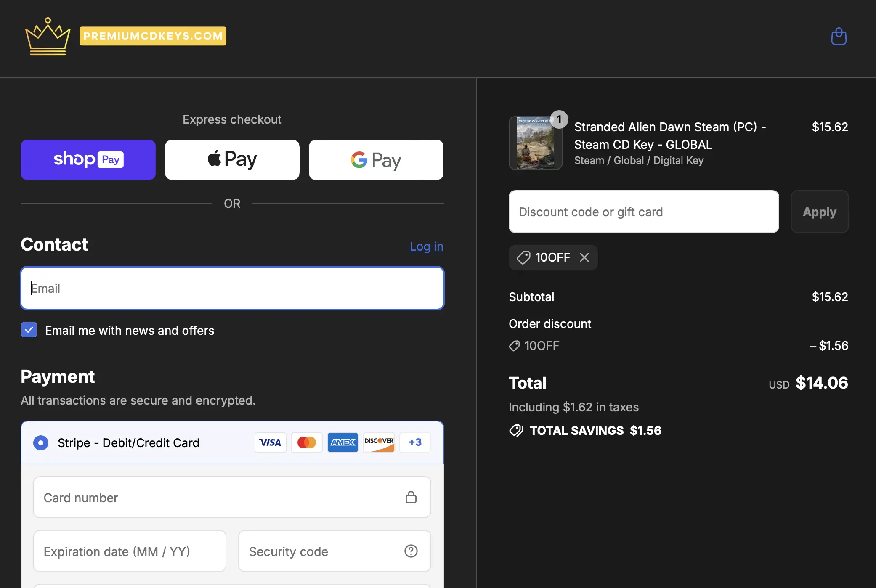Focus the Discount code or gift card field
This screenshot has height=588, width=876.
tap(643, 212)
